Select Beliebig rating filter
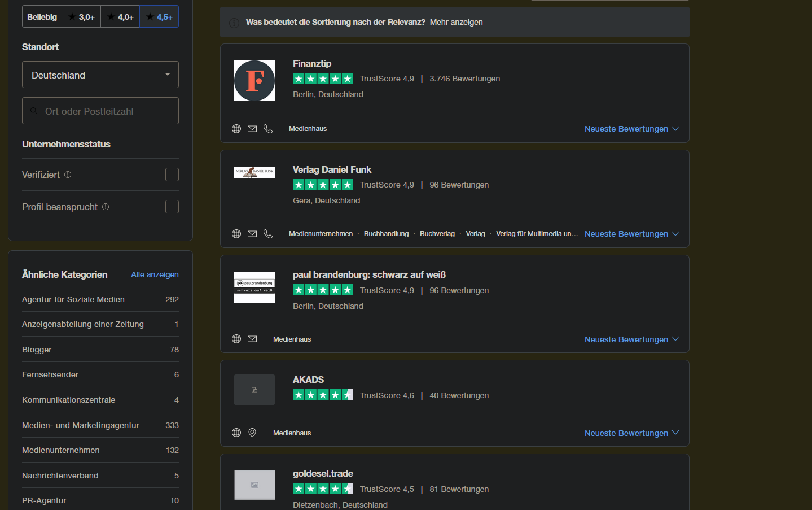The image size is (812, 510). click(x=42, y=17)
